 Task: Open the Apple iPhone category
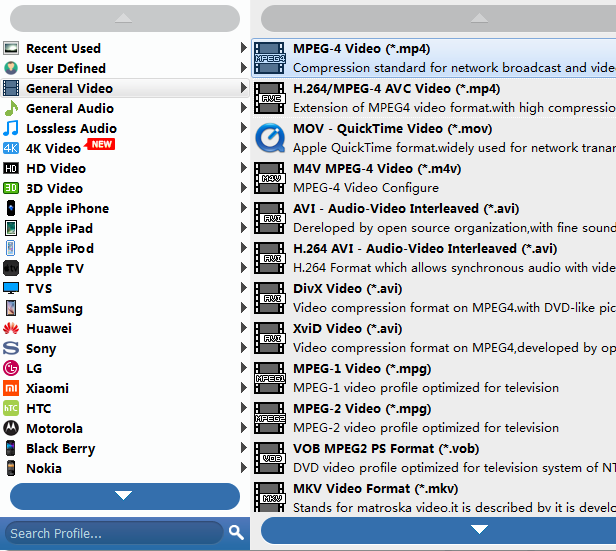coord(67,208)
